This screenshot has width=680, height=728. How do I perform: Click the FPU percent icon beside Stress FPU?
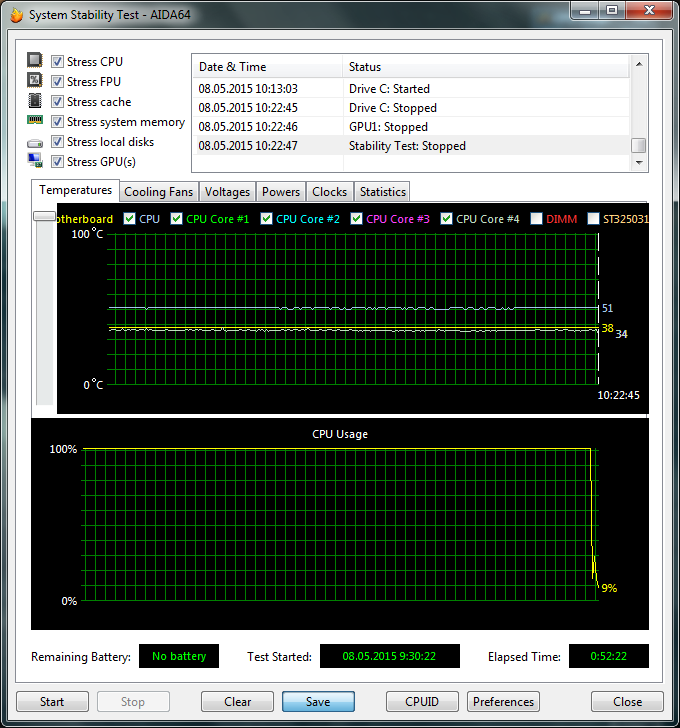coord(35,80)
